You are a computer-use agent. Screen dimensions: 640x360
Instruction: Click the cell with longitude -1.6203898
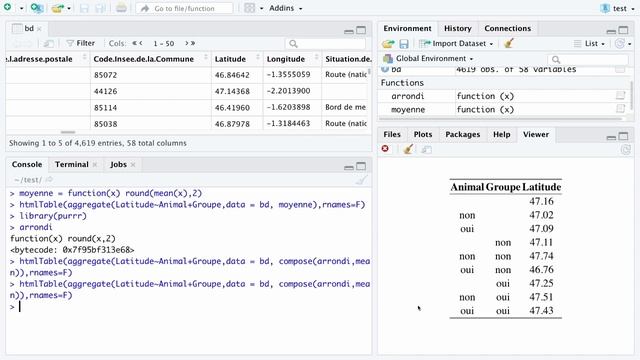292,107
